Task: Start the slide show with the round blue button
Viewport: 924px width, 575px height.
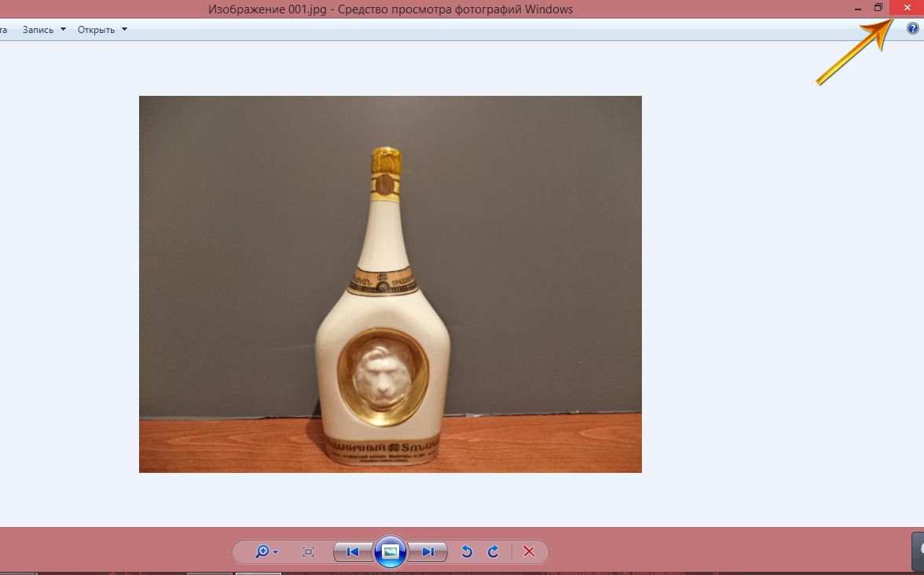Action: click(390, 551)
